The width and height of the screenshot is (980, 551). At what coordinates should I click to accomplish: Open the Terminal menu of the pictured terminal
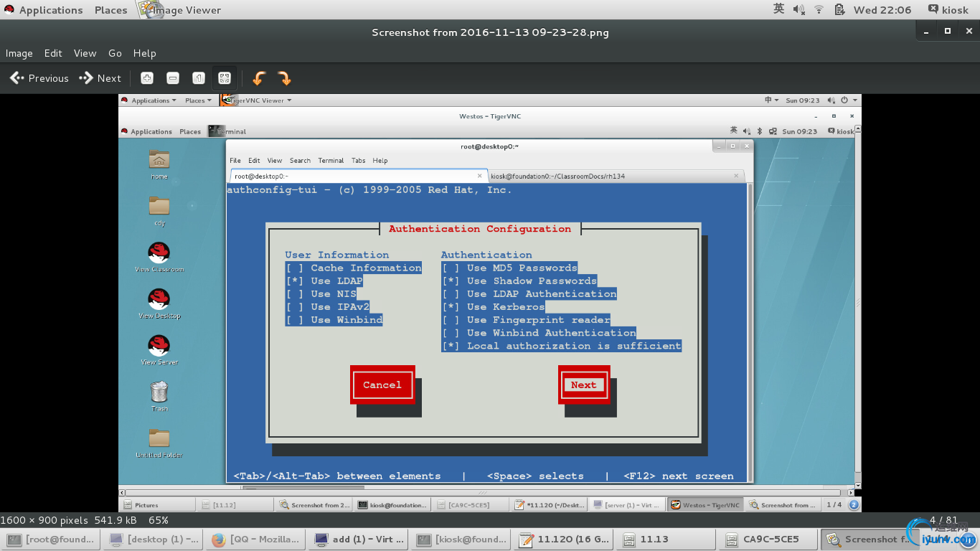331,161
